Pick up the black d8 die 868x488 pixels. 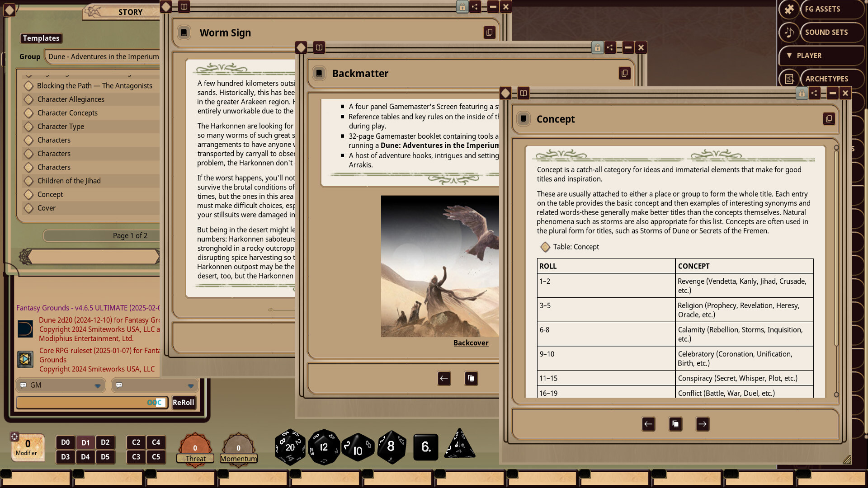391,447
